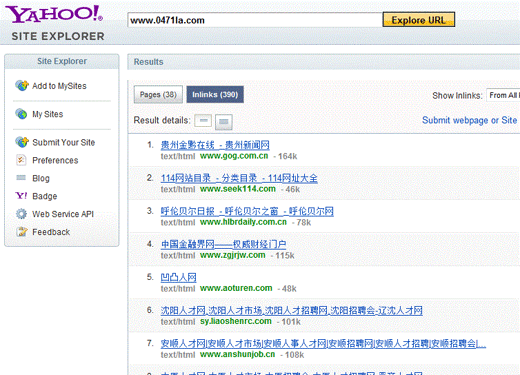Click the Preferences icon in sidebar
Screen dimensions: 520x375
pyautogui.click(x=21, y=160)
